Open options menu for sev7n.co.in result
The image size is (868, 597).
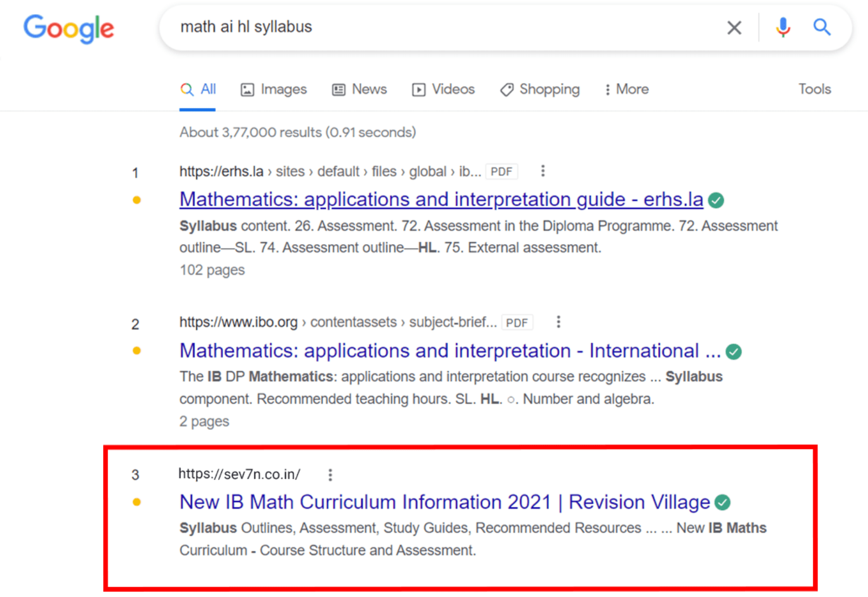[330, 475]
